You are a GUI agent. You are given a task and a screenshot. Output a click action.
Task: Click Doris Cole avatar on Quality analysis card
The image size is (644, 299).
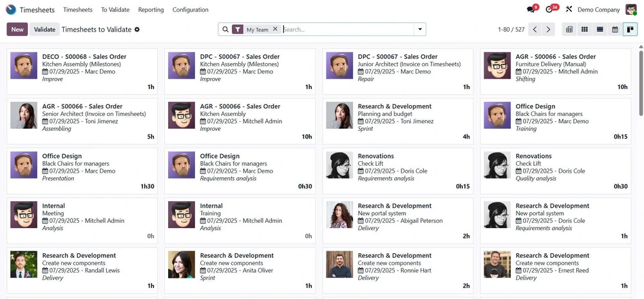point(497,165)
